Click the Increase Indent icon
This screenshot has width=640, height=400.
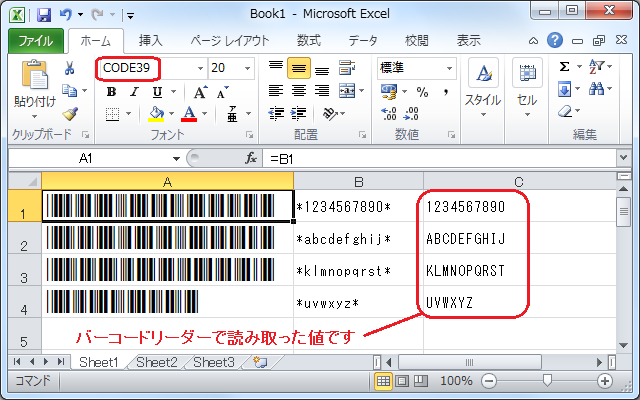tap(299, 114)
